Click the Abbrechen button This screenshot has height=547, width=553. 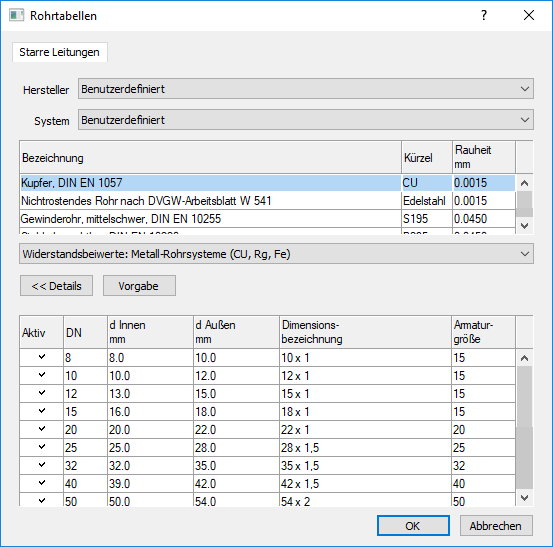(496, 525)
